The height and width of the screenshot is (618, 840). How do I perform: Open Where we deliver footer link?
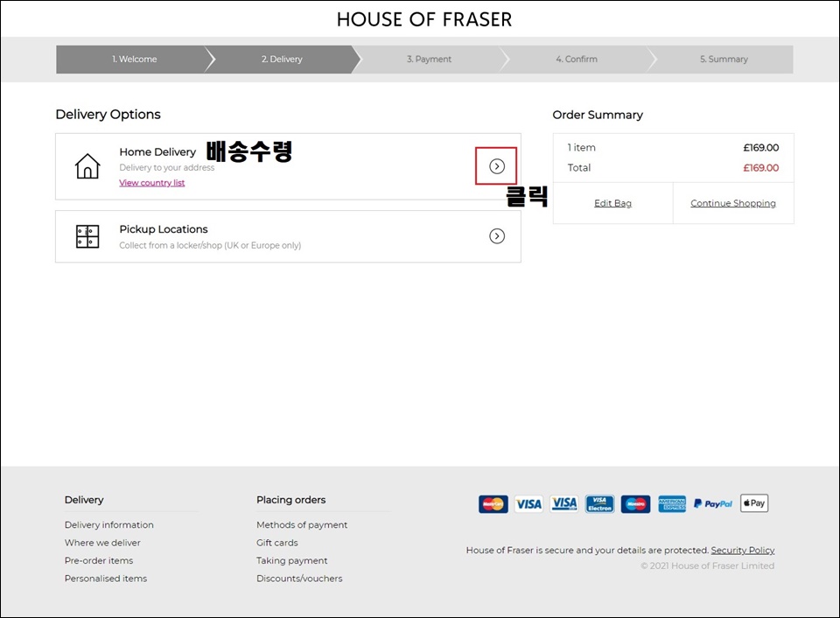click(103, 543)
